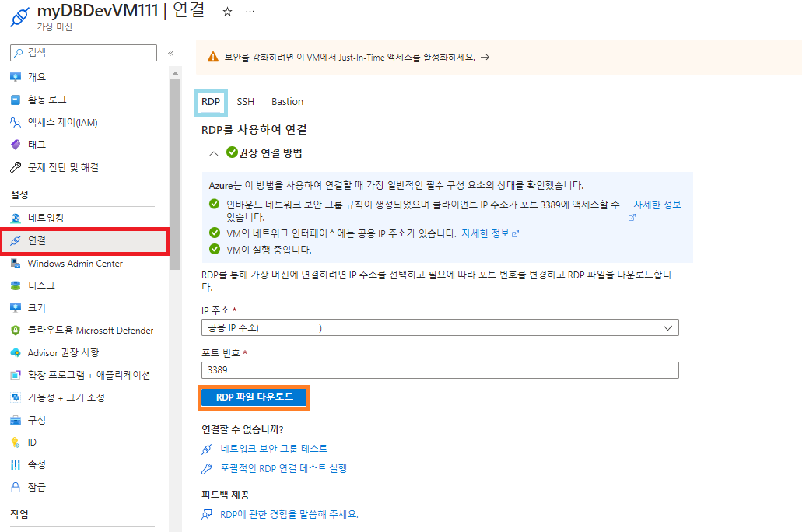
Task: Open 네트워크 보안 그룹 테스트 link
Action: (274, 449)
